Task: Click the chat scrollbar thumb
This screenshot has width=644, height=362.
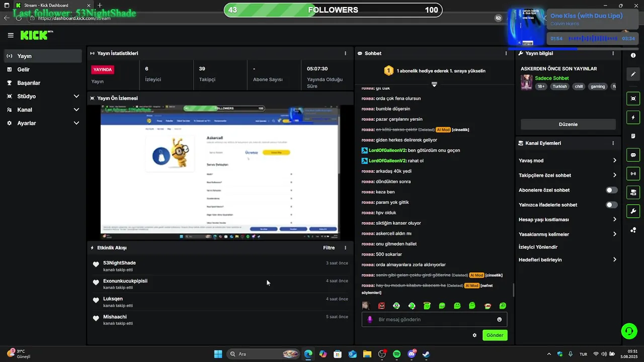Action: click(513, 290)
